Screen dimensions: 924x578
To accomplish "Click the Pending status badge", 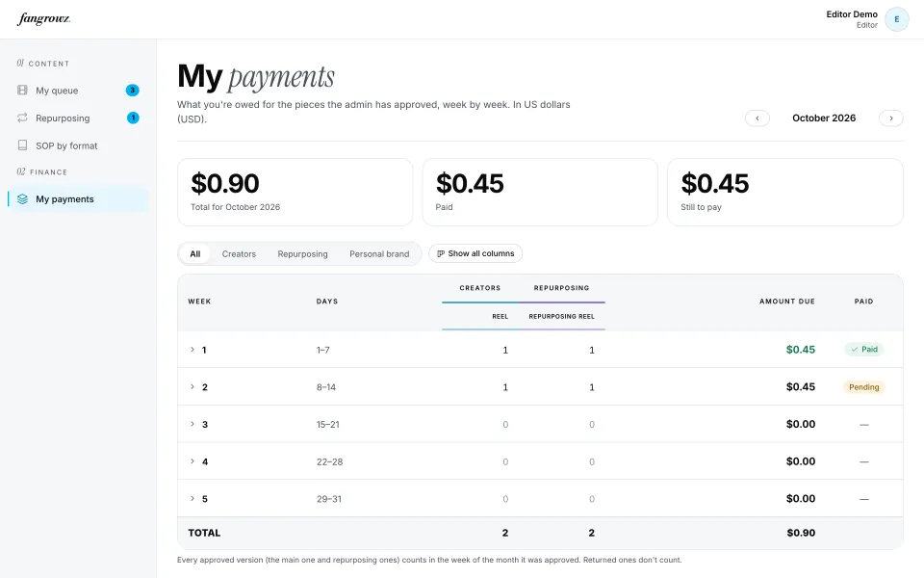I will click(864, 387).
